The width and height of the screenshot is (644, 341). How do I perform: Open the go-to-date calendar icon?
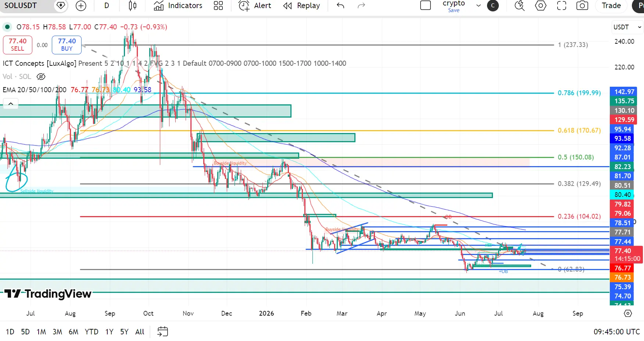tap(162, 331)
